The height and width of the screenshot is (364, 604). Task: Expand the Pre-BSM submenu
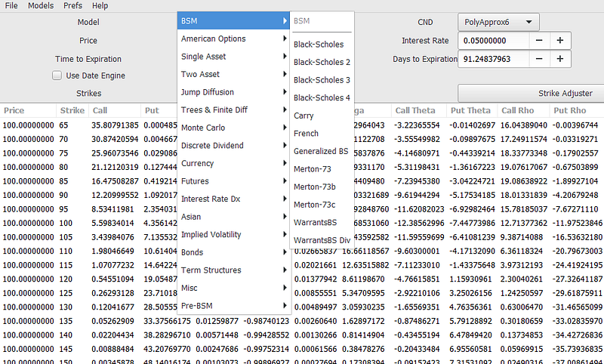point(233,305)
